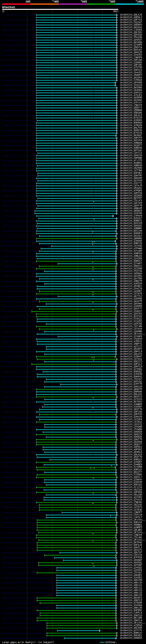Image resolution: width=146 pixels, height=644 pixels.
Task: Click alignment arrowhead for UniRef100_C0PA04
Action: click(113, 216)
